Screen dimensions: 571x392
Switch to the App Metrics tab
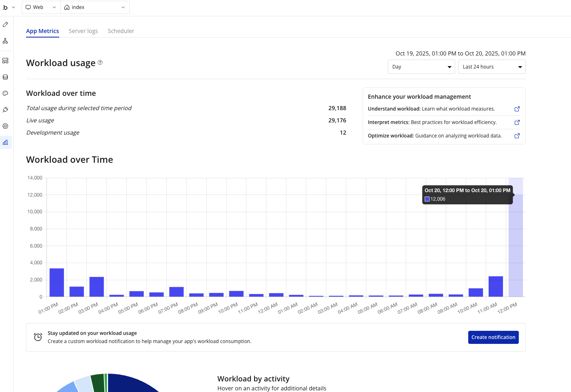[42, 31]
